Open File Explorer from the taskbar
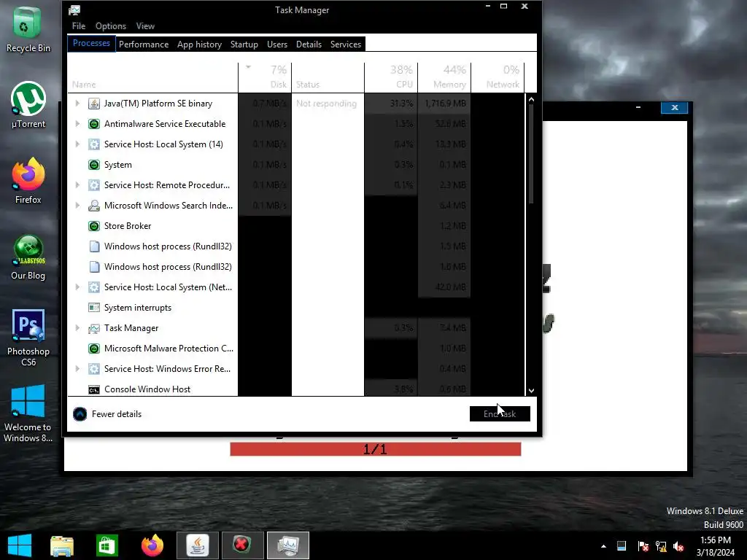747x560 pixels. [x=62, y=545]
